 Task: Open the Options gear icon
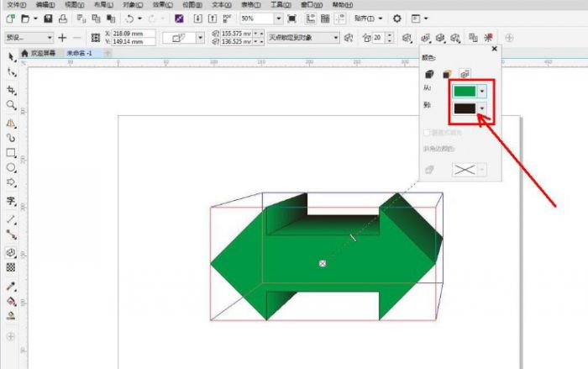click(x=397, y=18)
